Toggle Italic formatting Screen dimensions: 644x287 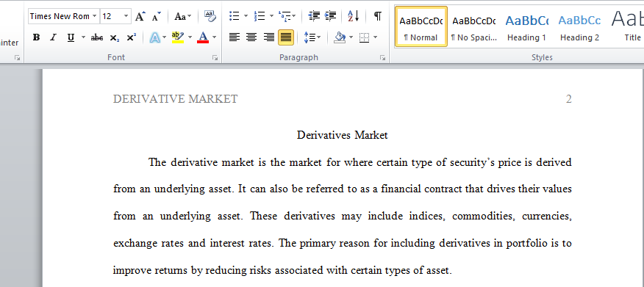tap(53, 37)
